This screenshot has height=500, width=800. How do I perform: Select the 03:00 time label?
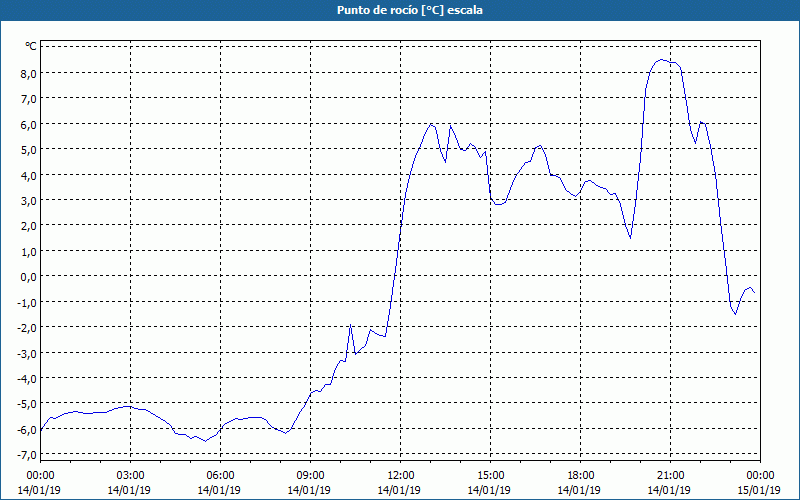tap(130, 476)
